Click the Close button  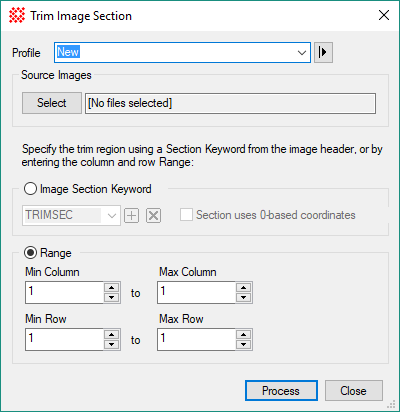pyautogui.click(x=353, y=391)
